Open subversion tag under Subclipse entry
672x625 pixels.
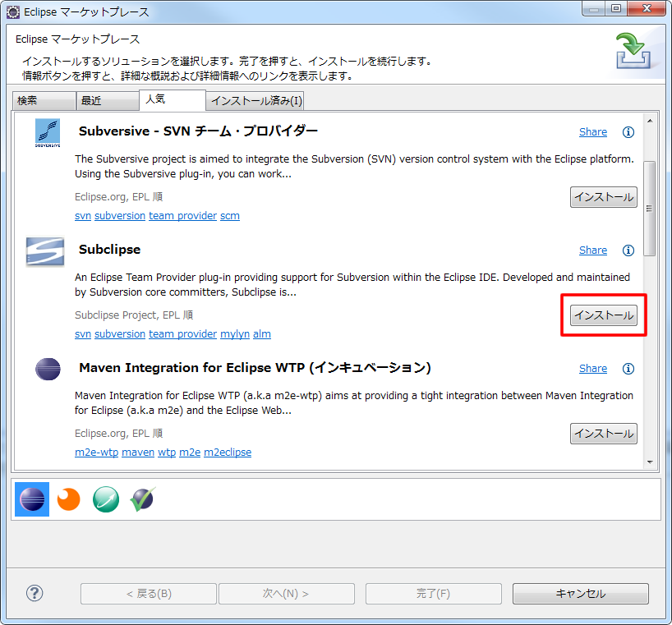[120, 333]
